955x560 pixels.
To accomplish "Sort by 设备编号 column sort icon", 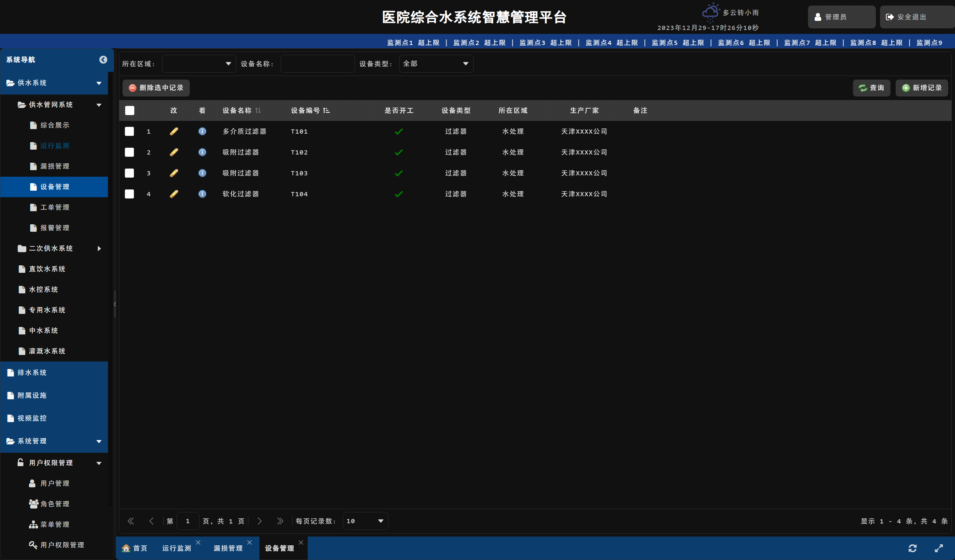I will coord(326,111).
